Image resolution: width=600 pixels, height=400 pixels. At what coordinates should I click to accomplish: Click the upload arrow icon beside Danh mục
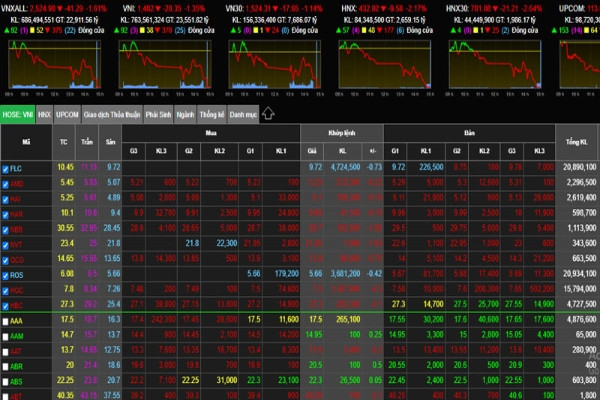268,114
